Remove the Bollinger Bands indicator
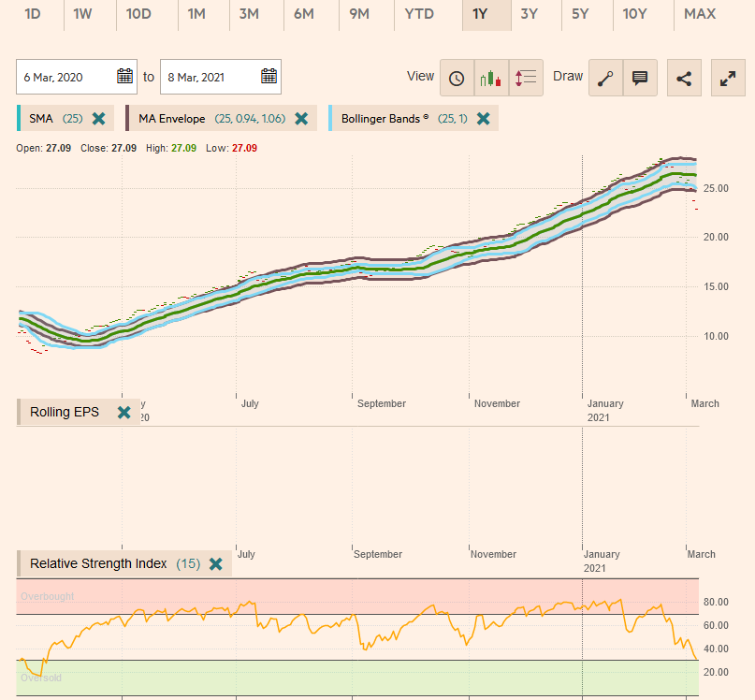The width and height of the screenshot is (755, 700). point(483,119)
